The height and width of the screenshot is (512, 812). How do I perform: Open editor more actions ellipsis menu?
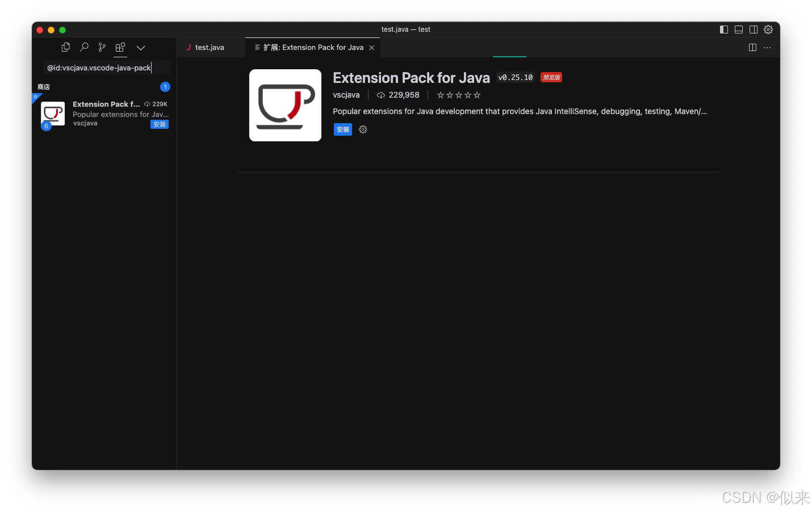[767, 48]
